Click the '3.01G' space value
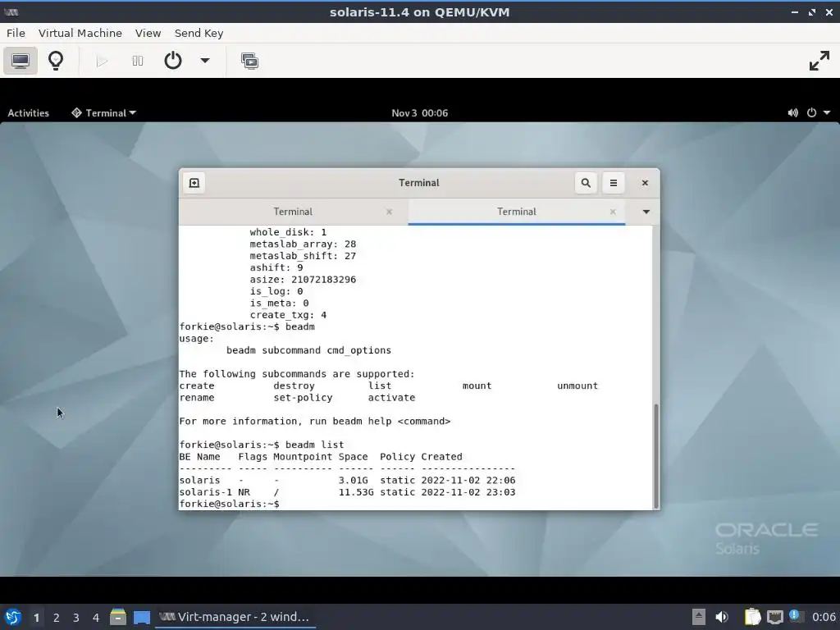840x630 pixels. [x=354, y=481]
